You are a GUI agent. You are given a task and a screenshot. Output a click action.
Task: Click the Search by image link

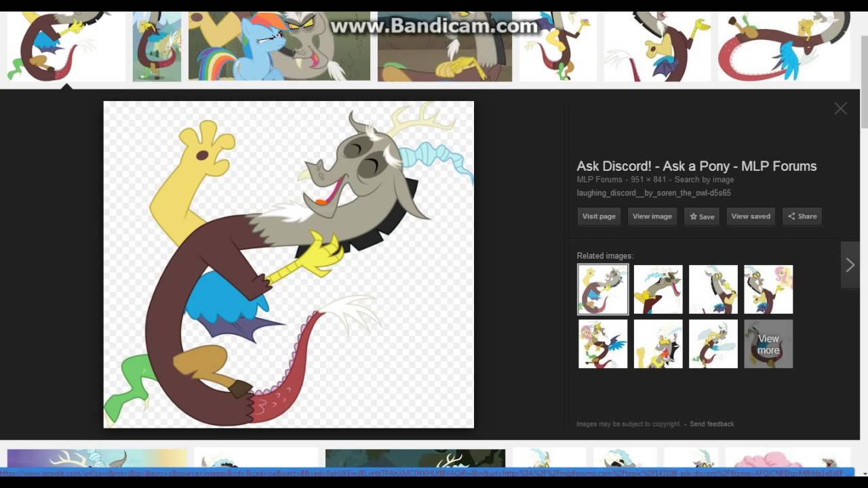[704, 180]
